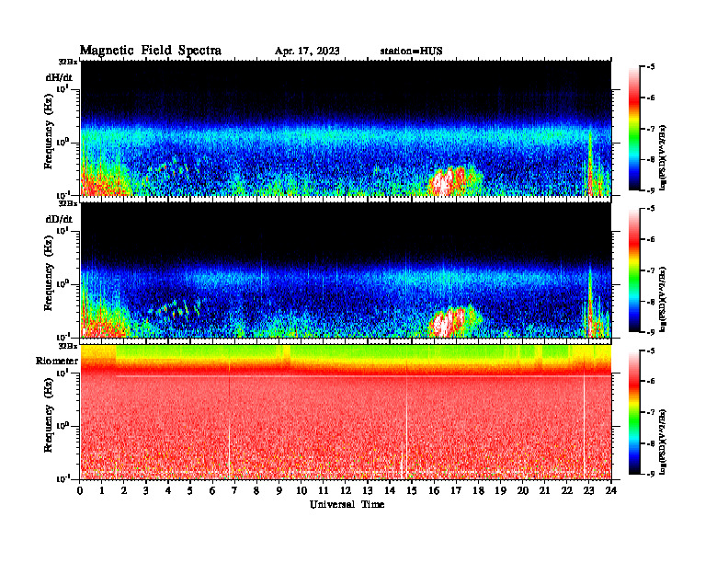
Task: Click the Riometer spectrogram plot area
Action: point(346,412)
